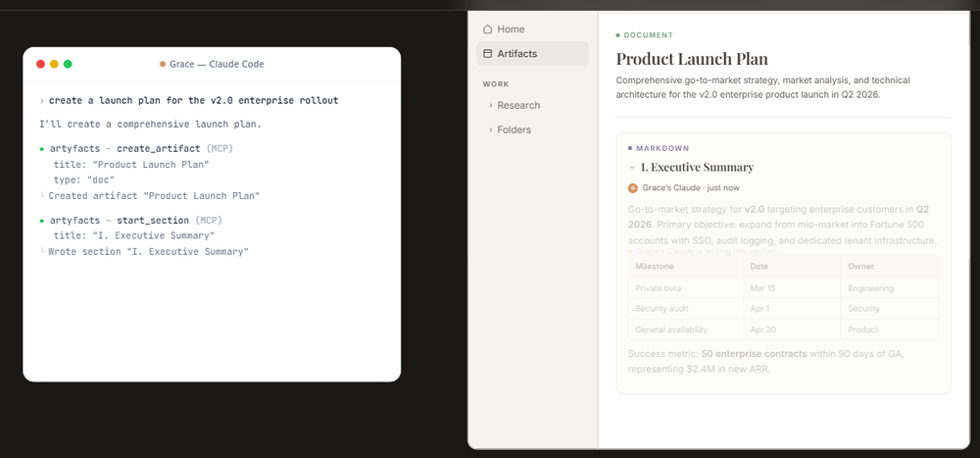The image size is (980, 458).
Task: Click 'Created artifact "Product Launch Plan"' output line
Action: pyautogui.click(x=154, y=196)
